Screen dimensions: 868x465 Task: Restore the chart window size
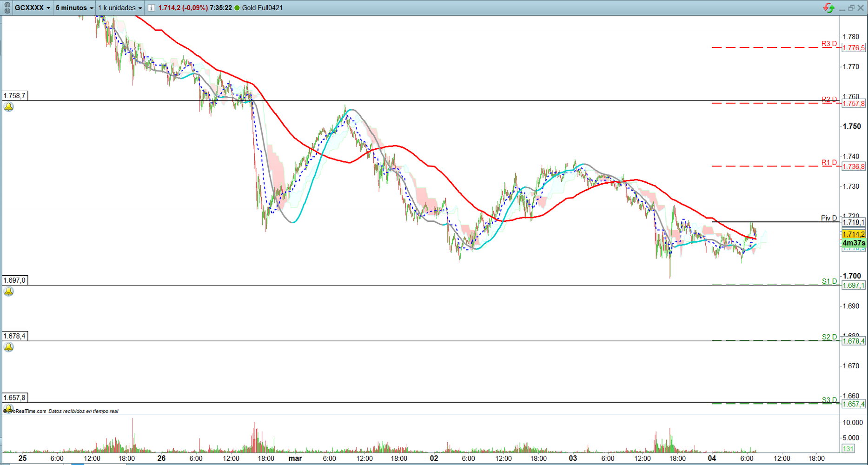(x=851, y=8)
